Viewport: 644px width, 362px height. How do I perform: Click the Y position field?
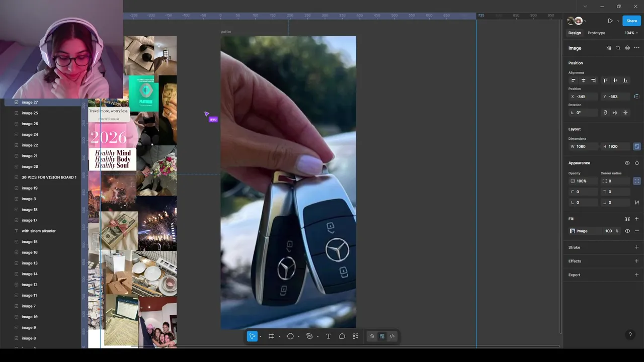coord(616,97)
